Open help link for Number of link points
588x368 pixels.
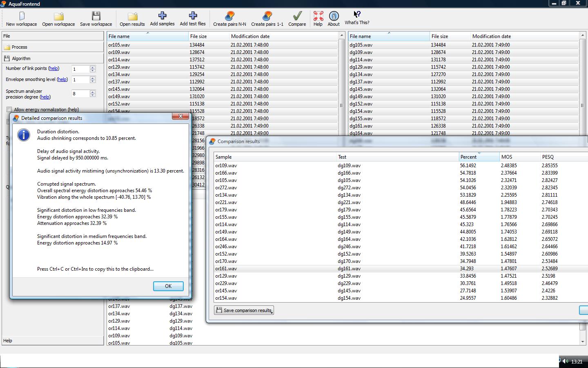pos(54,68)
